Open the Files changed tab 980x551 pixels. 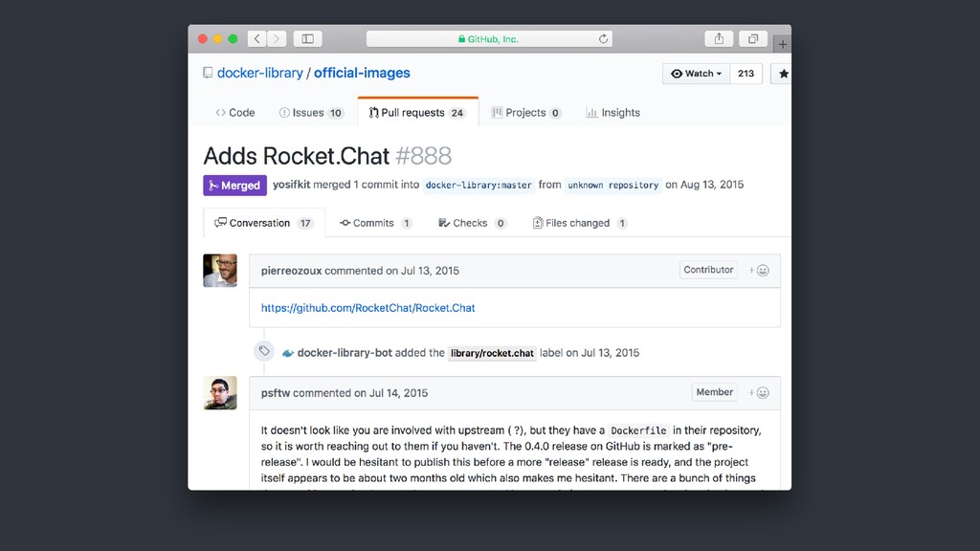point(579,223)
